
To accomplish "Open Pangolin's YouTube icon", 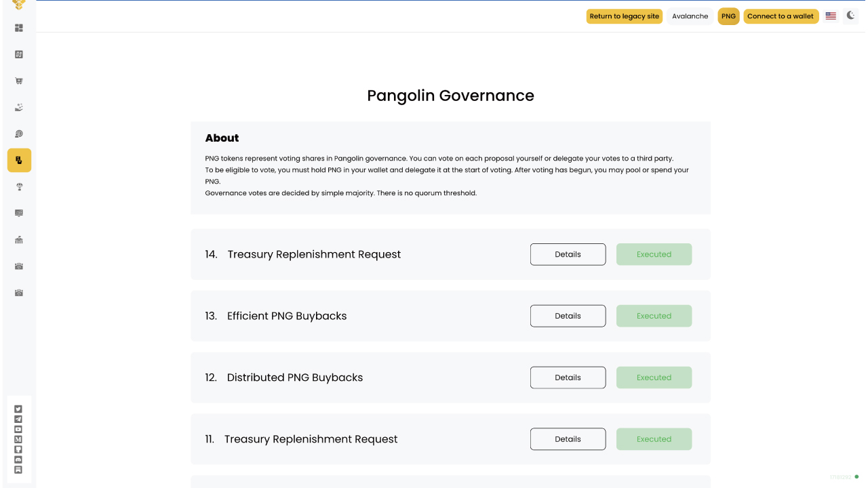I will (18, 429).
